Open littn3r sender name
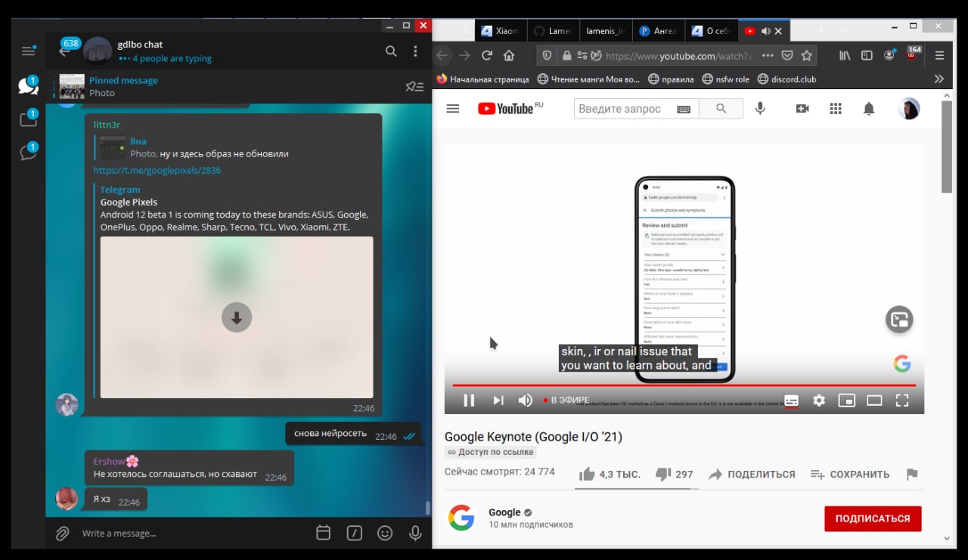Viewport: 968px width, 560px height. pyautogui.click(x=107, y=124)
